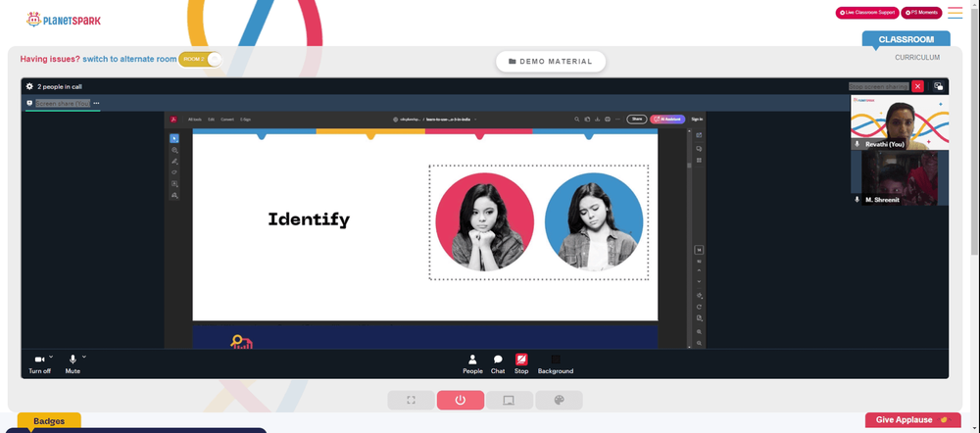Open call settings gear icon

pos(29,87)
